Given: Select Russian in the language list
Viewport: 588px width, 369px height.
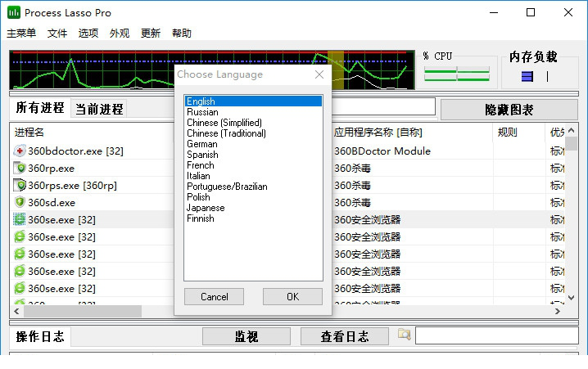Looking at the screenshot, I should point(253,112).
